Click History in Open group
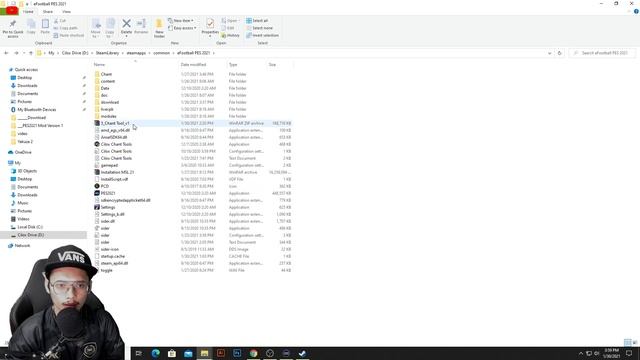640x360 pixels. click(x=230, y=35)
